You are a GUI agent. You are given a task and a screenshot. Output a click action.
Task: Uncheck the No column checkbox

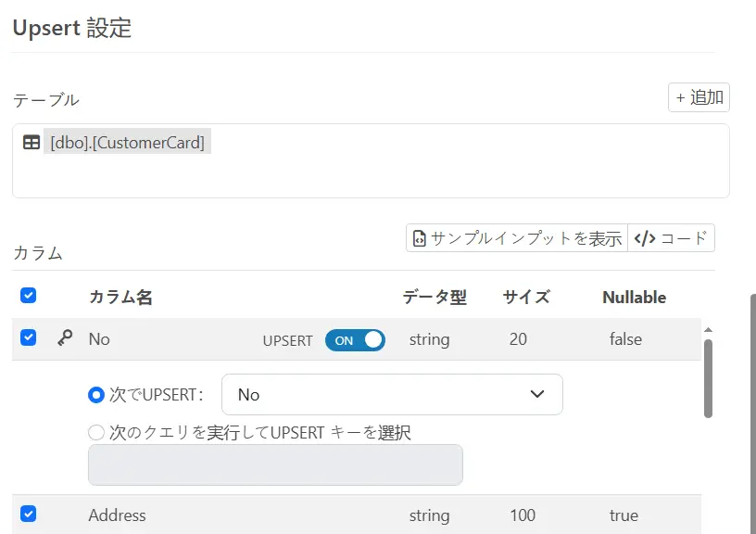click(29, 337)
